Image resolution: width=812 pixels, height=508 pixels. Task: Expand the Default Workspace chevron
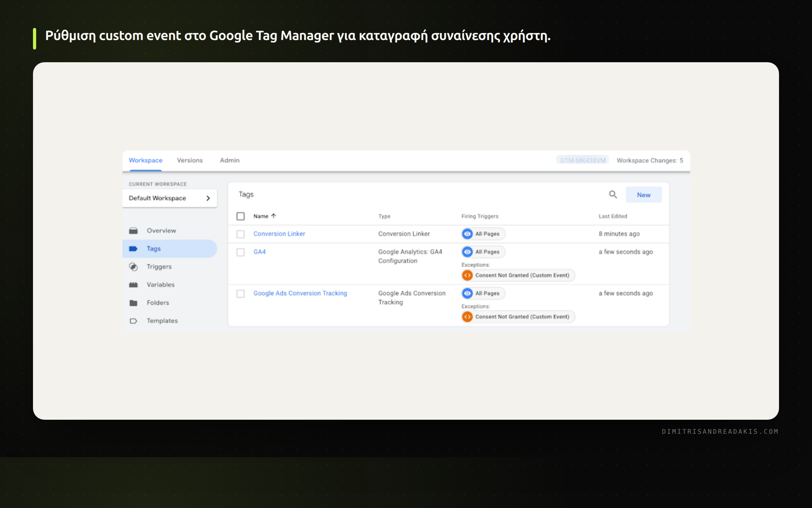(208, 198)
